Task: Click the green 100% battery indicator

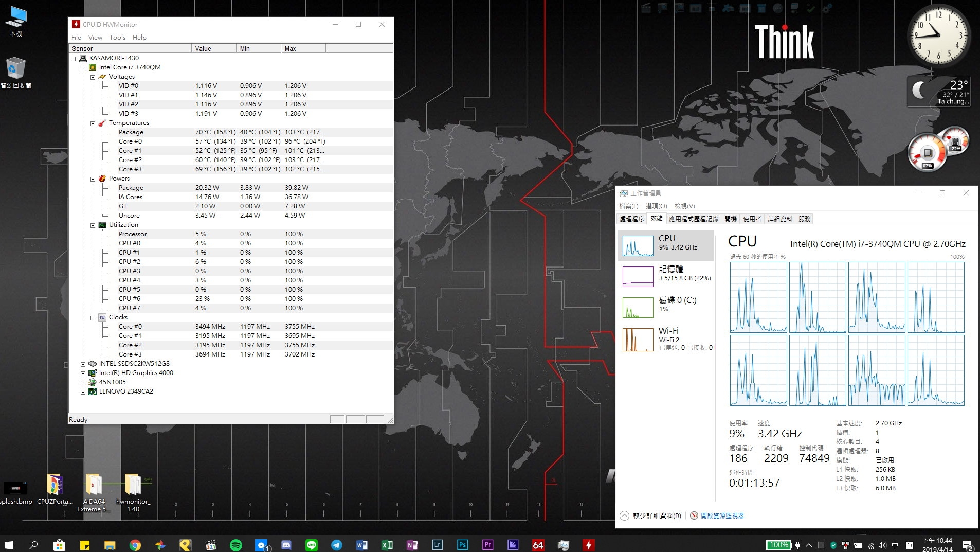Action: point(778,545)
